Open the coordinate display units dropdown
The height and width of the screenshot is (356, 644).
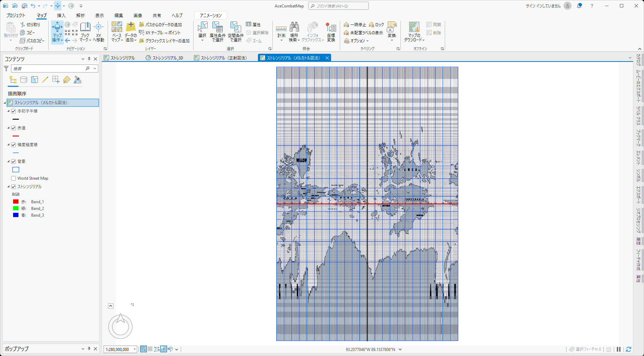click(400, 349)
